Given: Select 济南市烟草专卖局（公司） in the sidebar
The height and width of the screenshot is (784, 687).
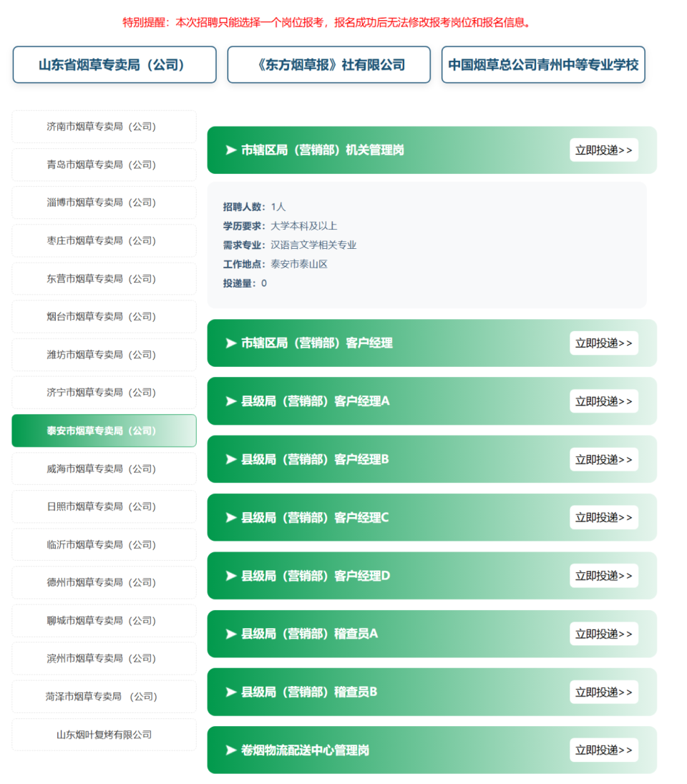Looking at the screenshot, I should 104,127.
